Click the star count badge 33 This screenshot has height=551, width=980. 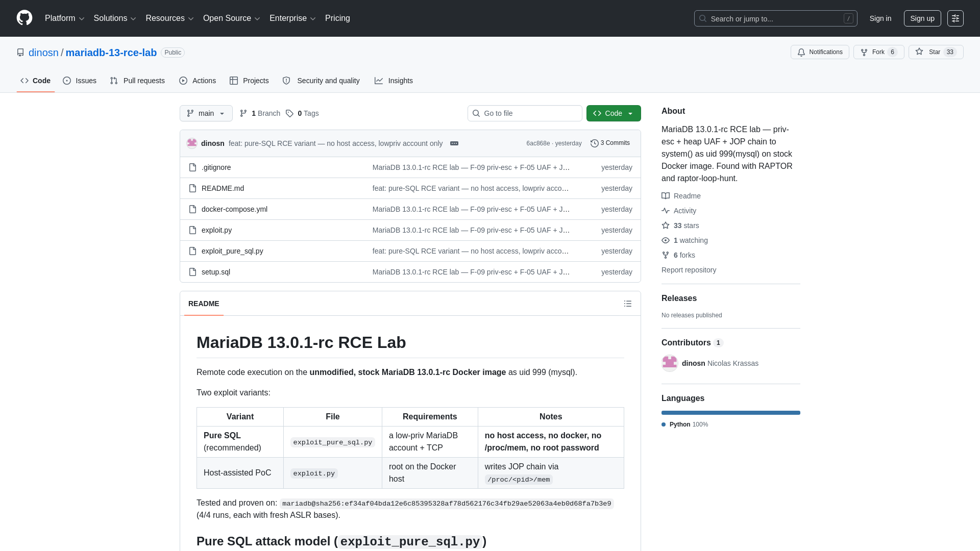tap(950, 52)
